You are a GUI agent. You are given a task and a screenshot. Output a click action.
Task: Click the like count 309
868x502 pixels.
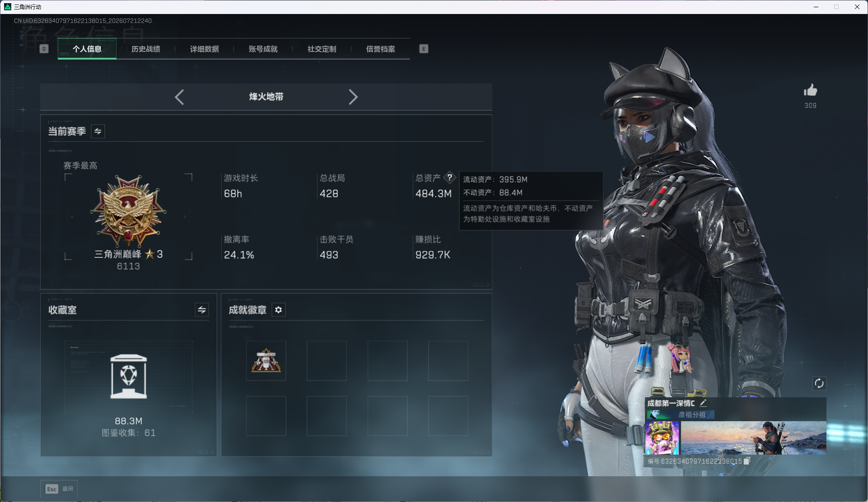coord(811,106)
